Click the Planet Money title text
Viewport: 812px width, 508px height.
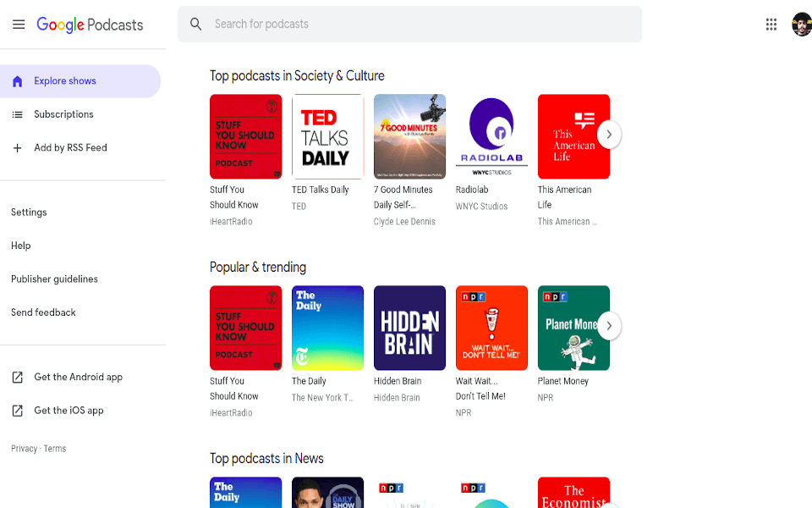click(x=563, y=381)
